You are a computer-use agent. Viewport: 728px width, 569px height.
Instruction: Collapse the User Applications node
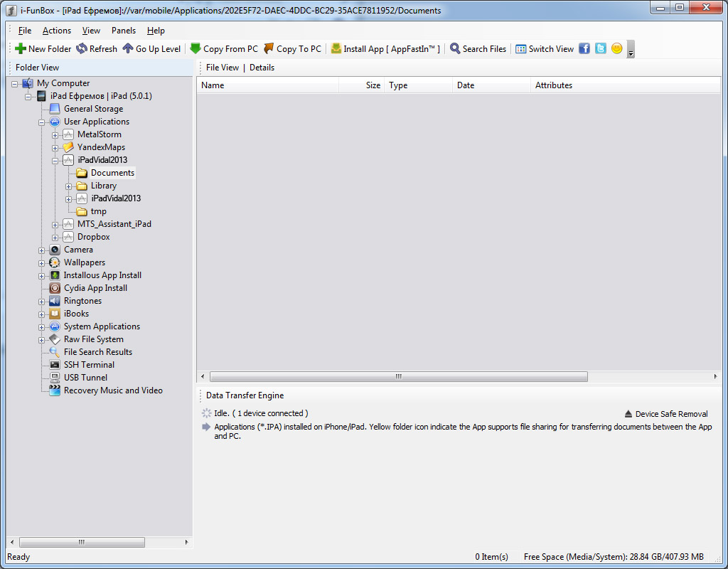click(x=41, y=122)
